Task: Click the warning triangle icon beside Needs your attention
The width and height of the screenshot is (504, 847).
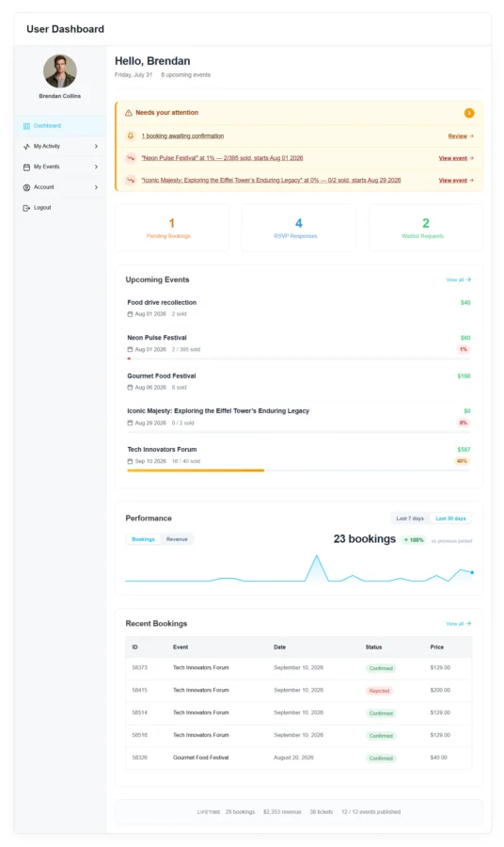Action: coord(129,113)
